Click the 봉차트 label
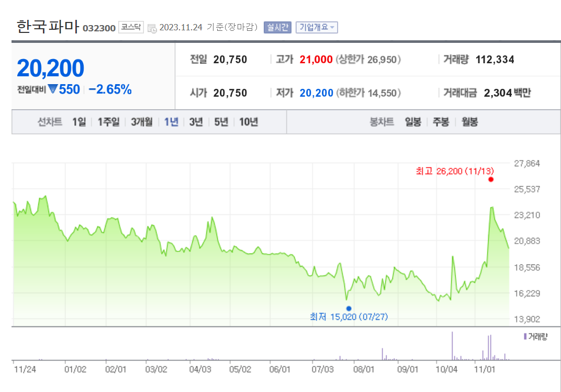The image size is (561, 392). 382,122
